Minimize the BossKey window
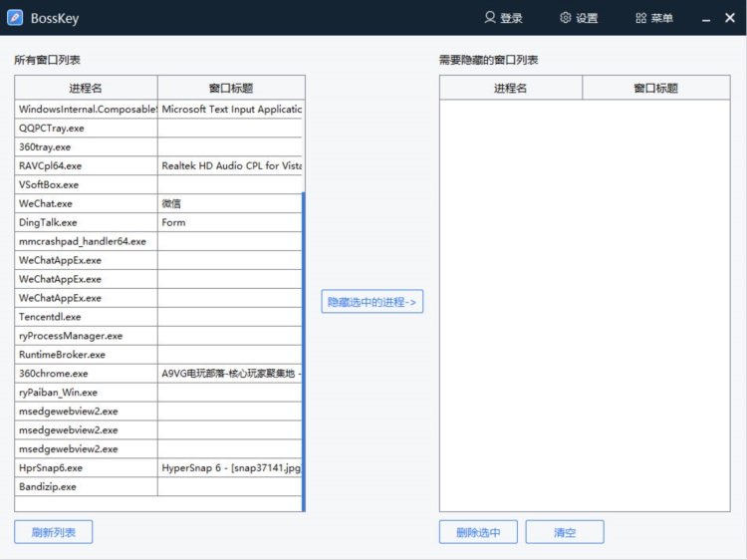Viewport: 747px width, 560px height. pyautogui.click(x=705, y=18)
